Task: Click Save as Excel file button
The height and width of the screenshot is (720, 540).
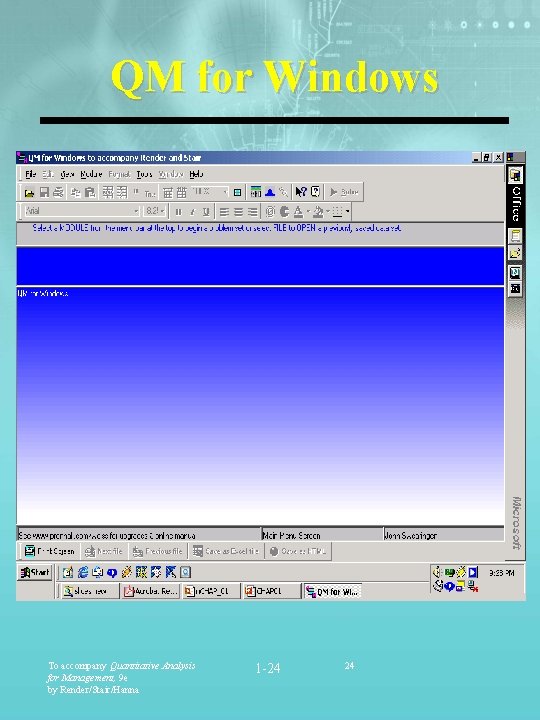Action: pos(226,551)
